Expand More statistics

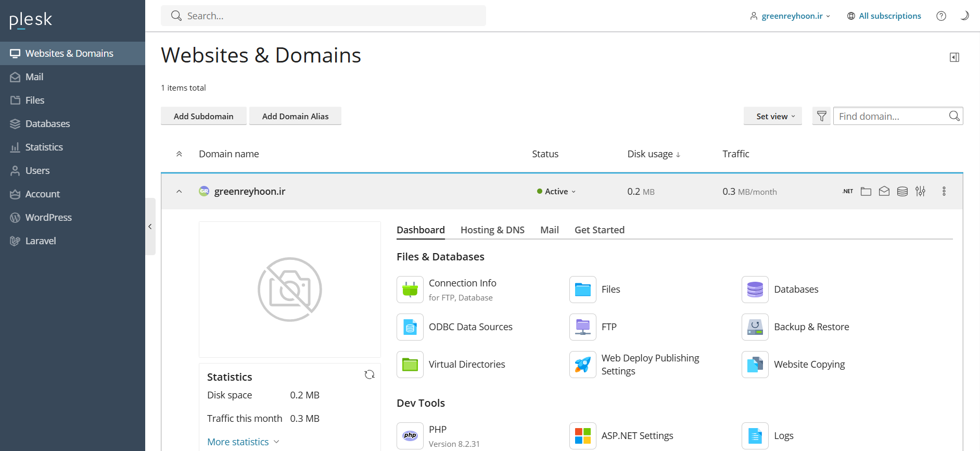click(x=243, y=442)
